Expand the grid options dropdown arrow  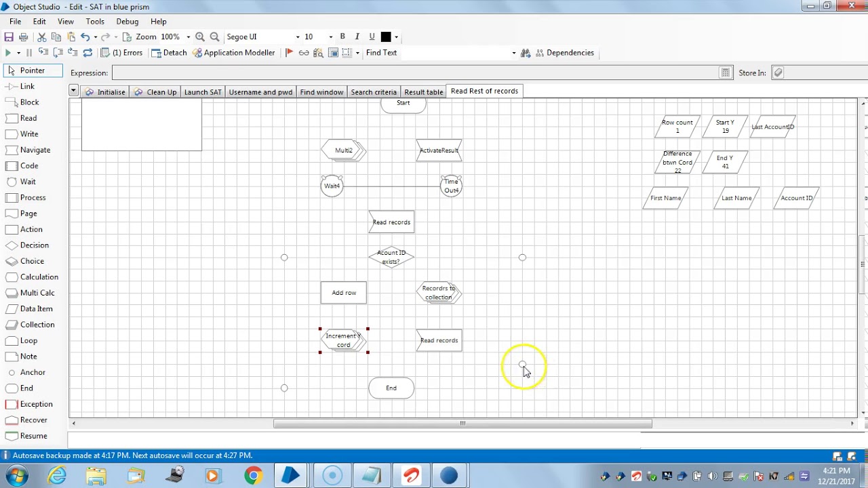(x=357, y=53)
